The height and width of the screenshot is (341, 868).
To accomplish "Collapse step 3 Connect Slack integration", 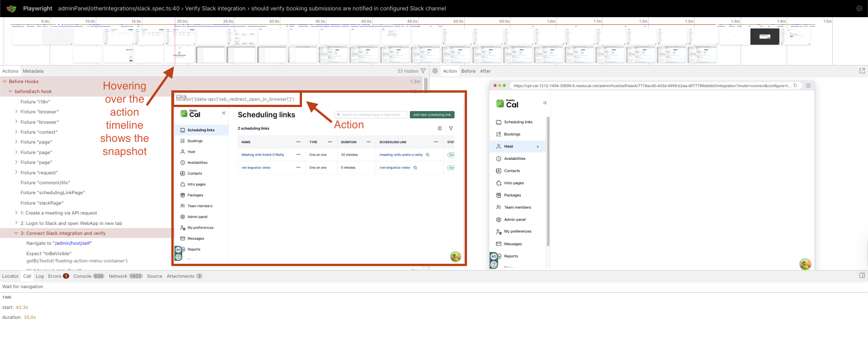I will pos(17,233).
